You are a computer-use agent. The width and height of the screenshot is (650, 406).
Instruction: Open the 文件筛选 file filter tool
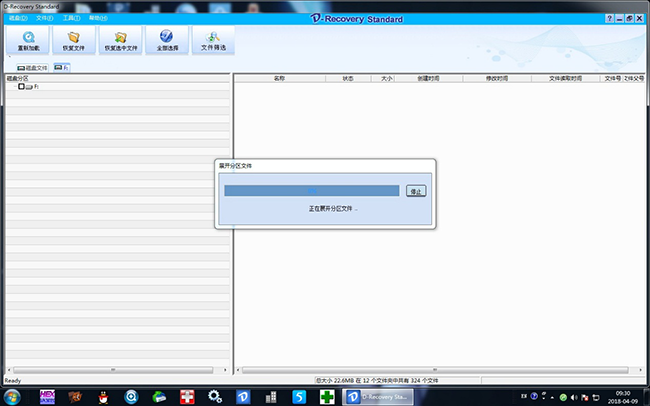[213, 40]
